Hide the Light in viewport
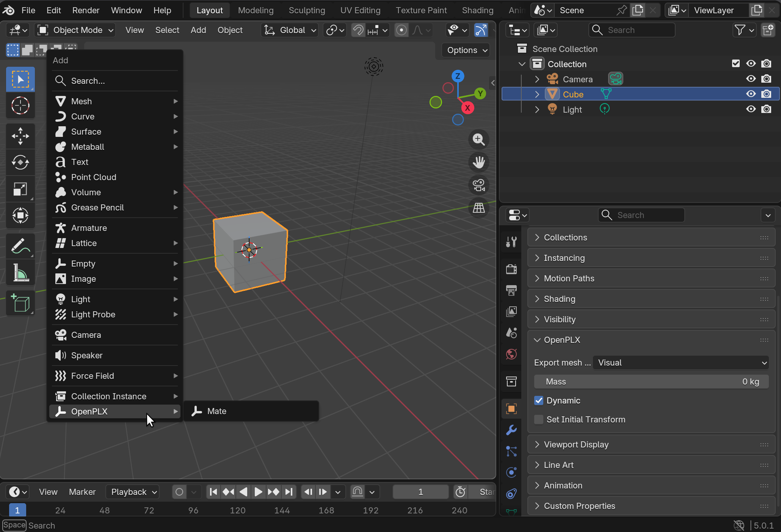Image resolution: width=781 pixels, height=532 pixels. click(751, 109)
